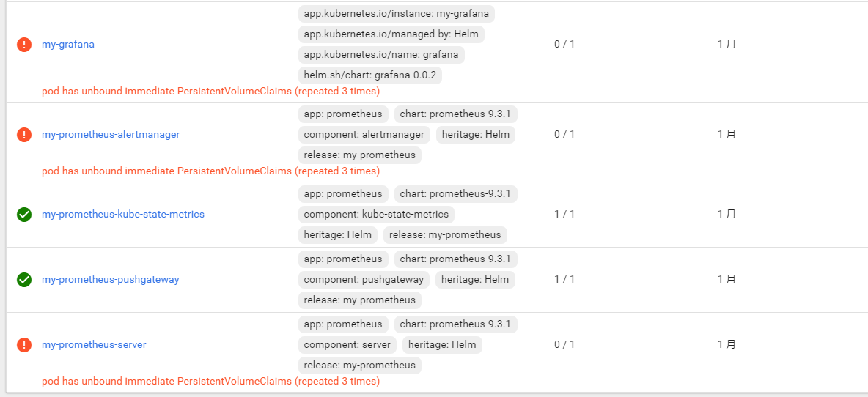This screenshot has height=397, width=868.
Task: Click the unbound PersistentVolumeClaims error under my-prometheus-alertmanager
Action: [211, 171]
